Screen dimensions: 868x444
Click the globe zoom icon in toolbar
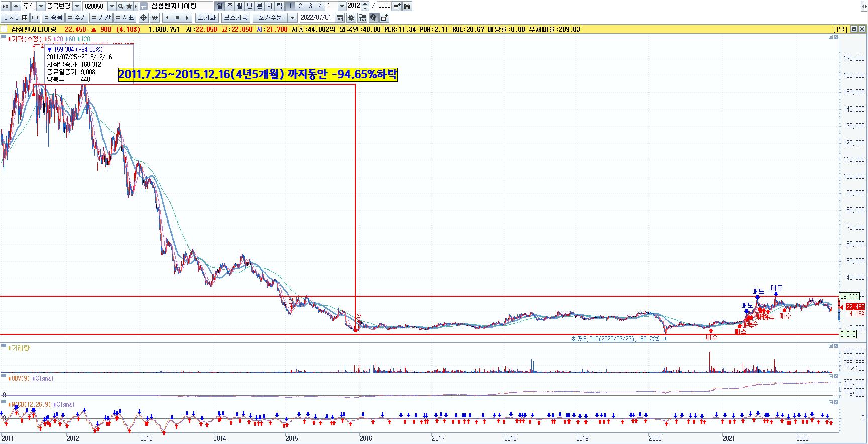click(x=373, y=18)
